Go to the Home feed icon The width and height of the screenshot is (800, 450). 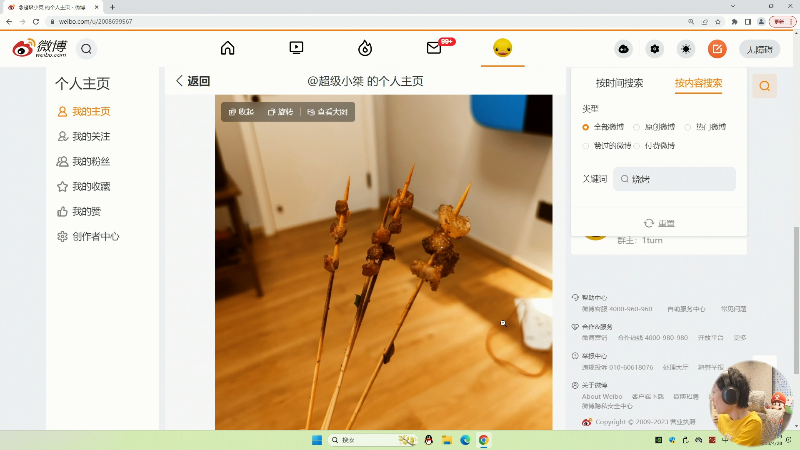click(x=228, y=48)
